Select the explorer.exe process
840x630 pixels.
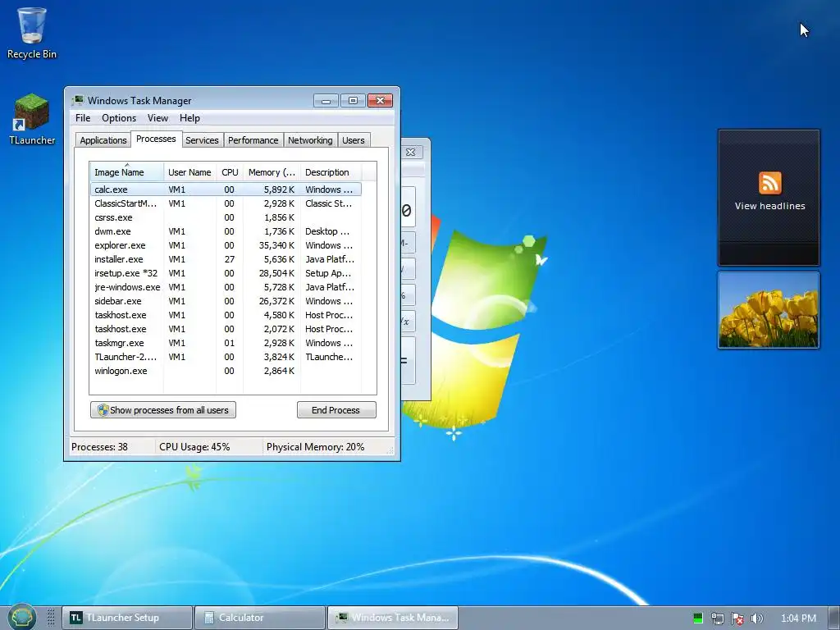(226, 244)
